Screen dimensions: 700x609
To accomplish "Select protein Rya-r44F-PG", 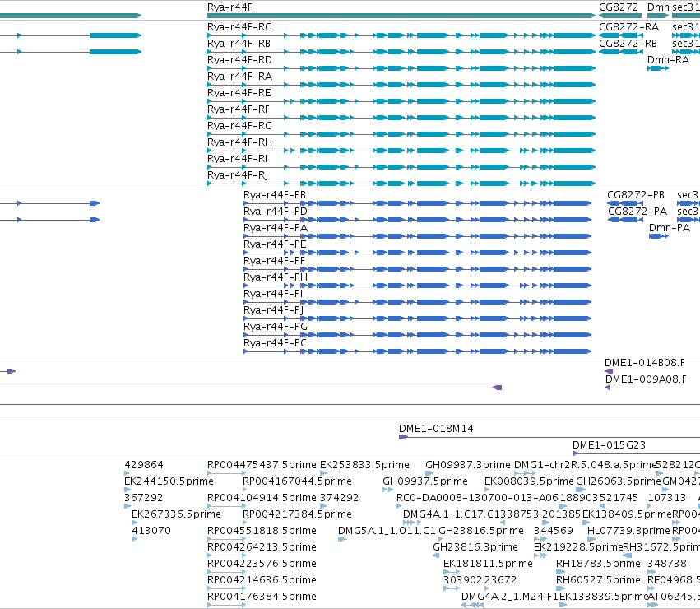I will click(275, 328).
